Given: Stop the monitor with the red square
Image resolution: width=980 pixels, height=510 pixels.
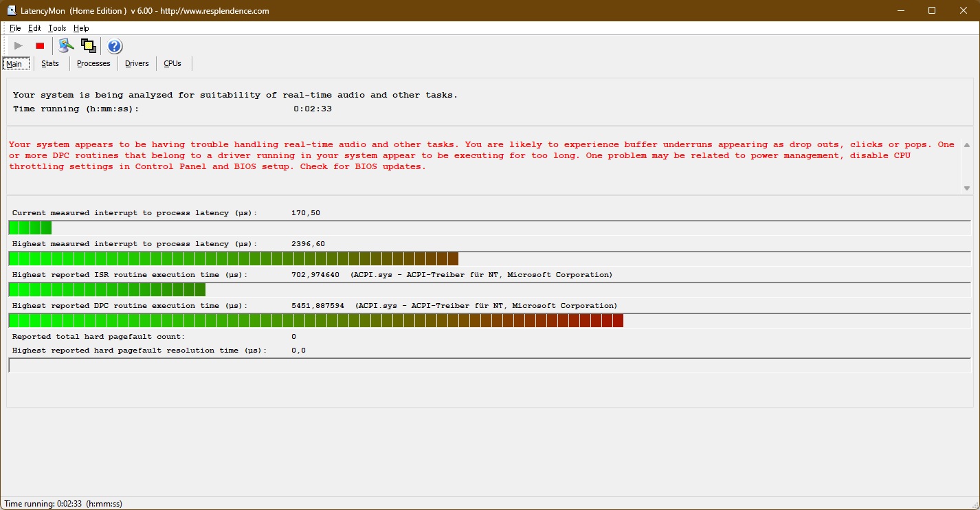Looking at the screenshot, I should (x=40, y=46).
